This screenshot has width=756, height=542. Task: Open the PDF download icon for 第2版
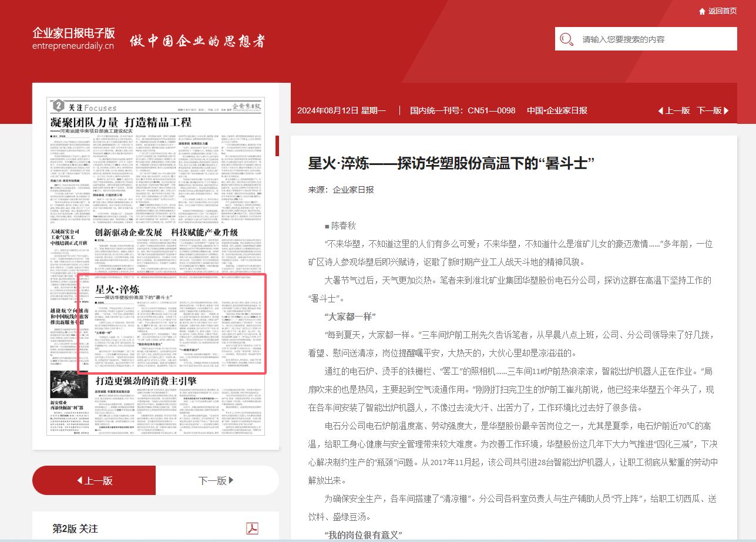point(252,528)
